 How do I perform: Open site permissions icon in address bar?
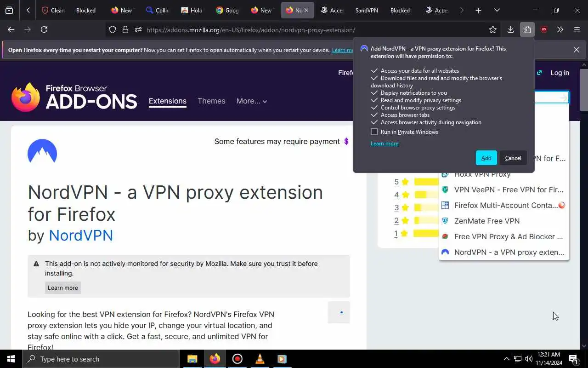coord(138,29)
